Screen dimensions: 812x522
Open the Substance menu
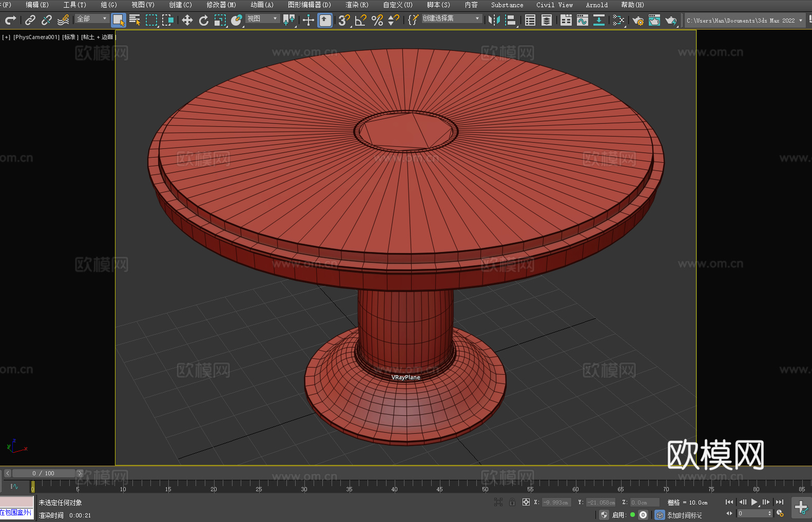[507, 5]
